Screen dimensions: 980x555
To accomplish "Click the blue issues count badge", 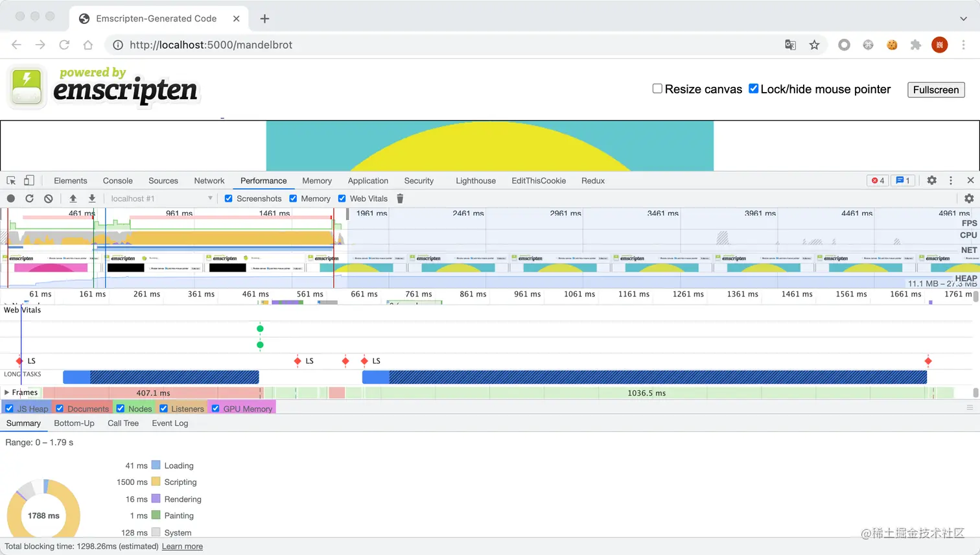I will point(904,180).
